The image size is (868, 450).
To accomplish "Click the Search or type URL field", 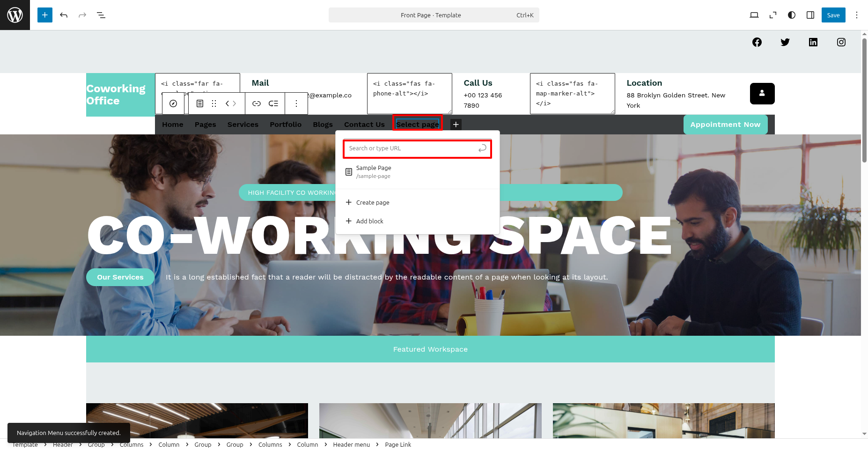I will point(411,148).
